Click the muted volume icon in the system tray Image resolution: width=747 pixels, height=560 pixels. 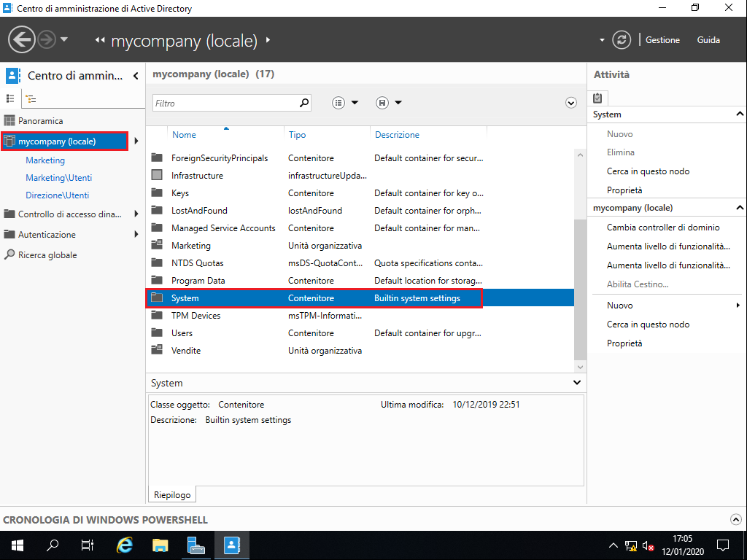pyautogui.click(x=648, y=545)
